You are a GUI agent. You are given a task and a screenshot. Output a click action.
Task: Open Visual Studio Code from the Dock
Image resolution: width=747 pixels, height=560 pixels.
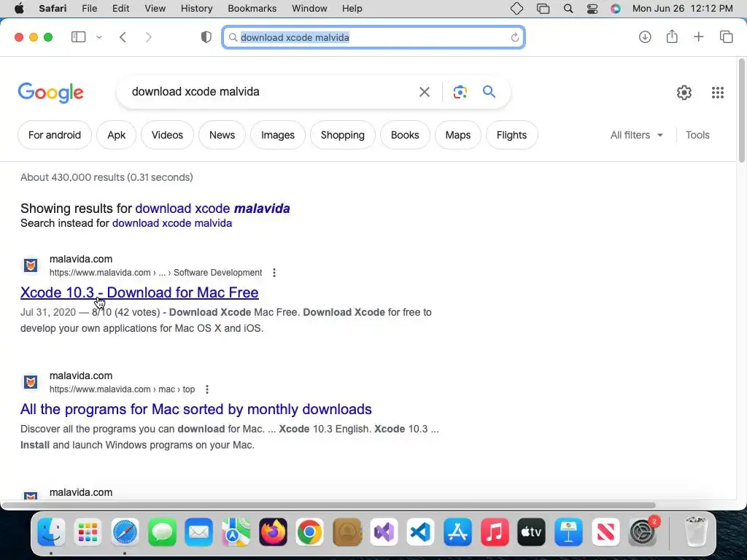[420, 532]
